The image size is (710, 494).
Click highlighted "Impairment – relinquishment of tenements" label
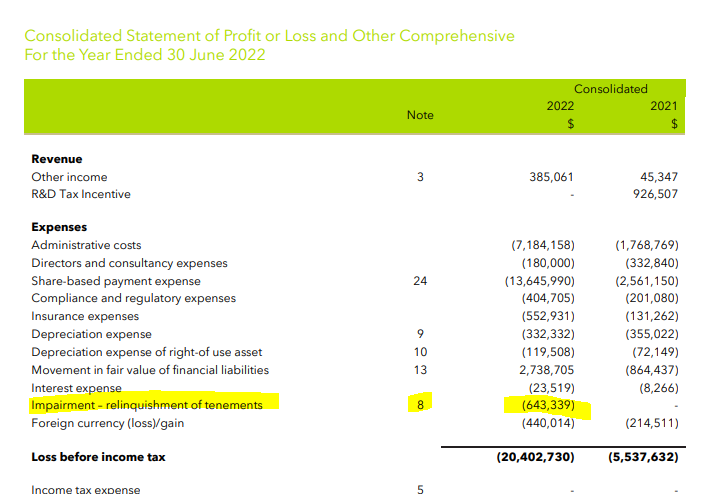pyautogui.click(x=147, y=405)
